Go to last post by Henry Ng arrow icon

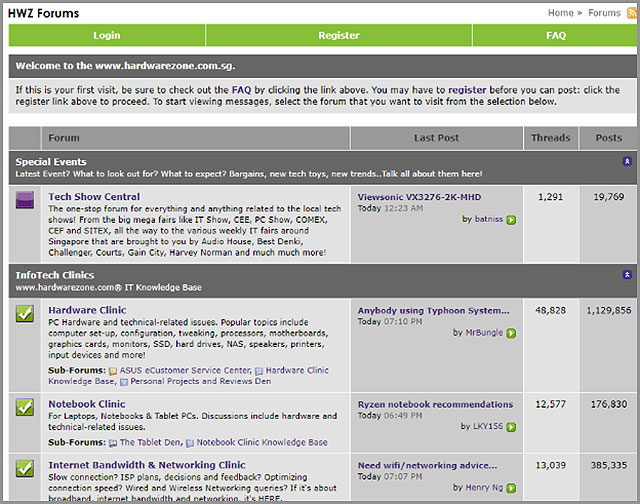511,487
